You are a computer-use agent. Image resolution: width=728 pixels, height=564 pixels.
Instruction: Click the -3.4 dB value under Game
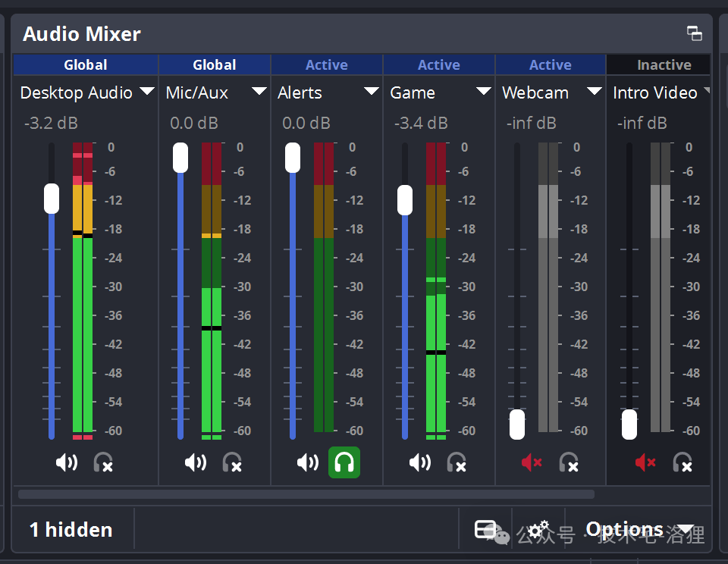pyautogui.click(x=421, y=123)
